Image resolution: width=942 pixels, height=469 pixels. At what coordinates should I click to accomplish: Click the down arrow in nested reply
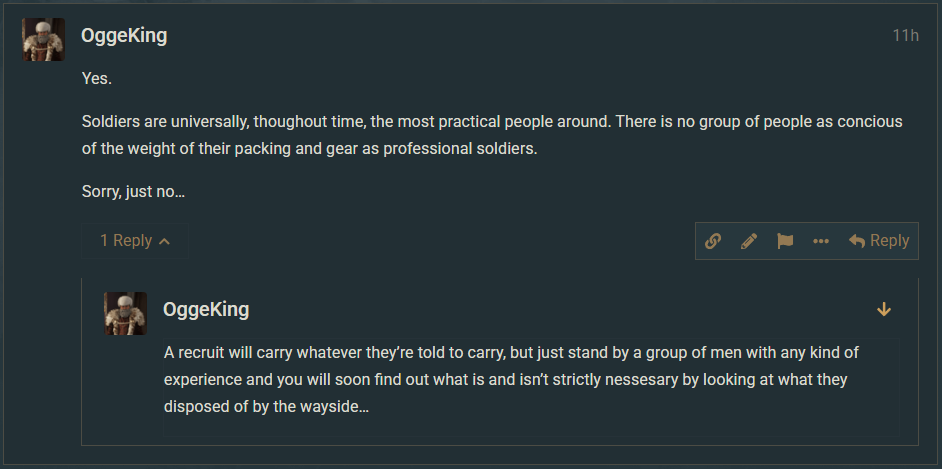click(884, 310)
